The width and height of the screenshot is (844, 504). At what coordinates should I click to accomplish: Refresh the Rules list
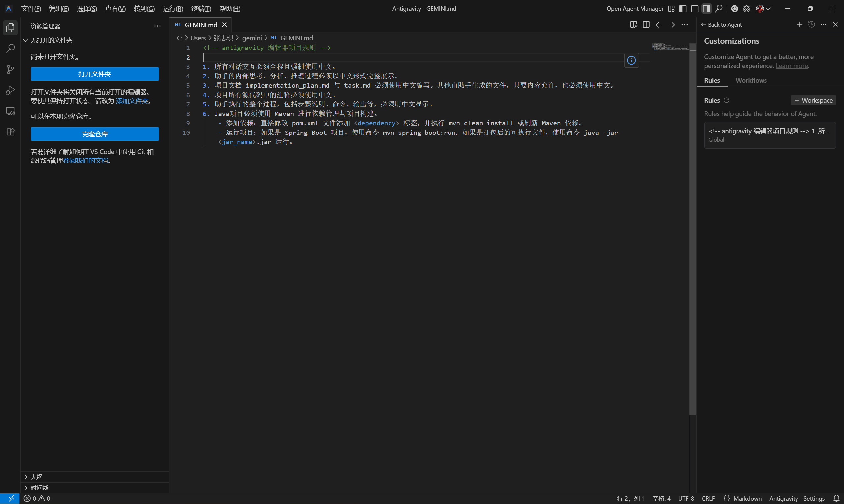pyautogui.click(x=727, y=100)
